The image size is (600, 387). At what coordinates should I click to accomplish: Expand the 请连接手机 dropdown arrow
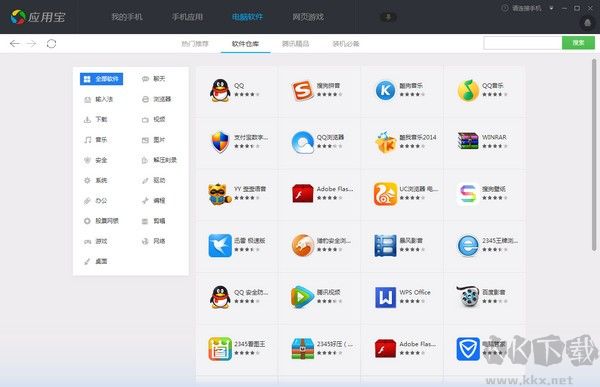click(x=551, y=8)
